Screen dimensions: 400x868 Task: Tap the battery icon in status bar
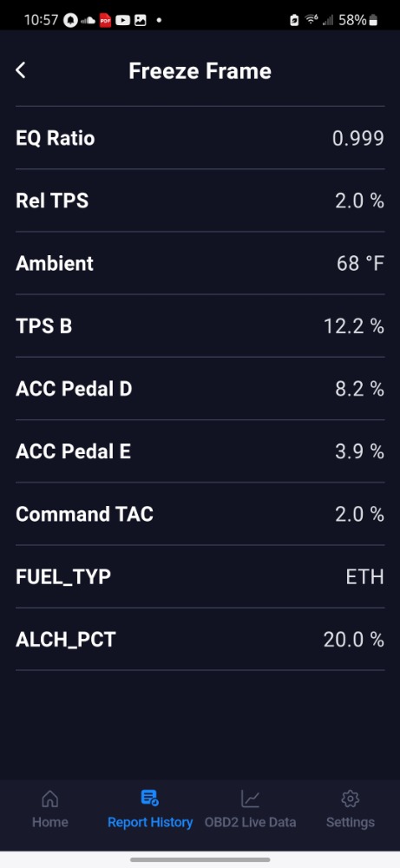pos(373,21)
